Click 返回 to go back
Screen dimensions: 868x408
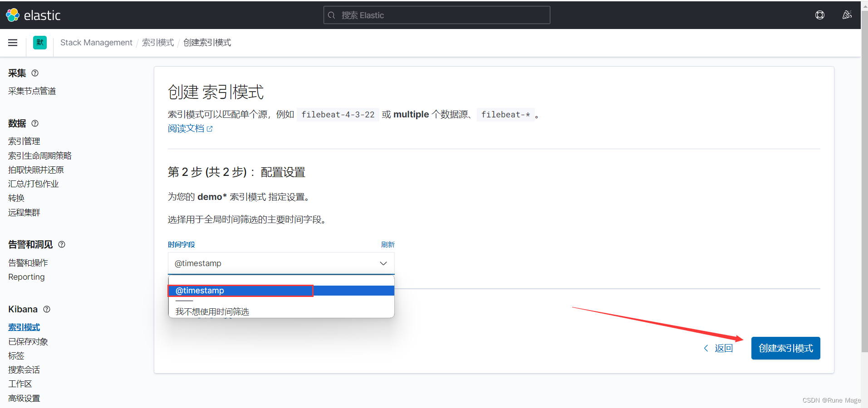(718, 348)
